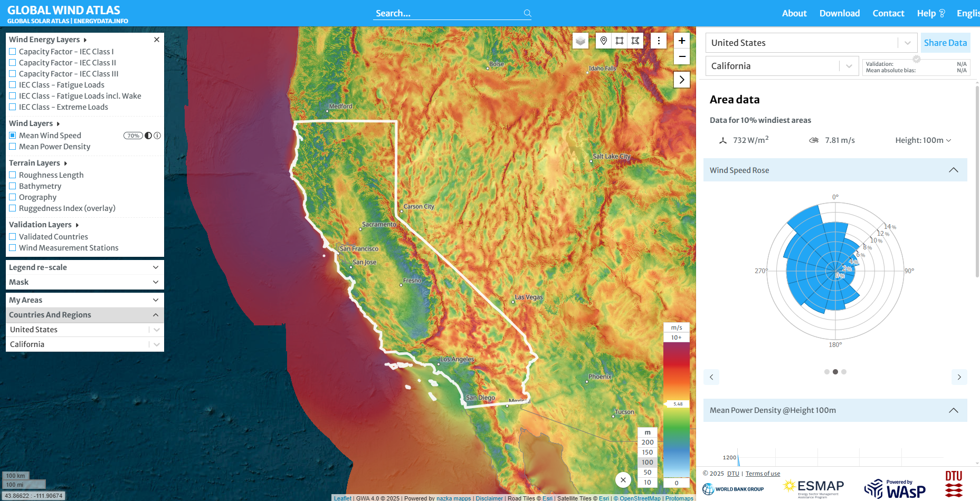Close the Wind Energy Layers panel
This screenshot has height=501, width=980.
click(x=157, y=40)
